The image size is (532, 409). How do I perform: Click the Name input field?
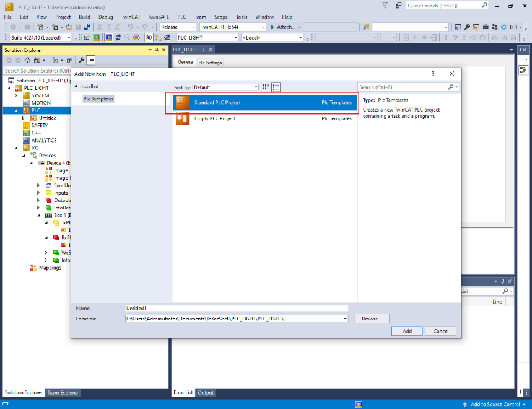tap(236, 308)
